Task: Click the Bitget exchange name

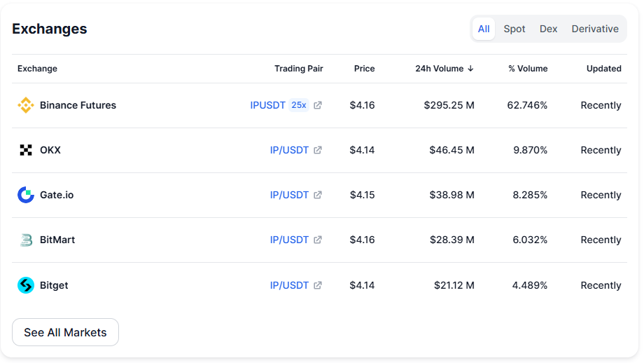Action: [x=54, y=285]
